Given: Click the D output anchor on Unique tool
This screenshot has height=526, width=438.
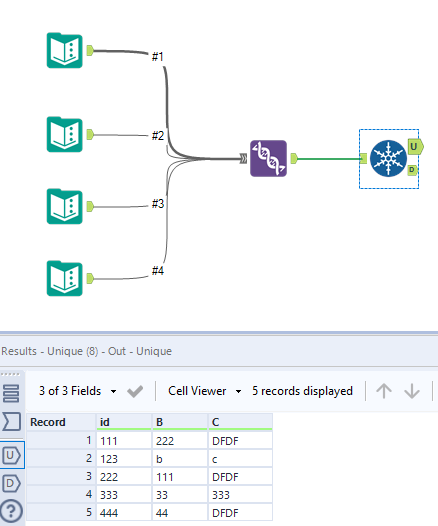Looking at the screenshot, I should click(x=412, y=170).
